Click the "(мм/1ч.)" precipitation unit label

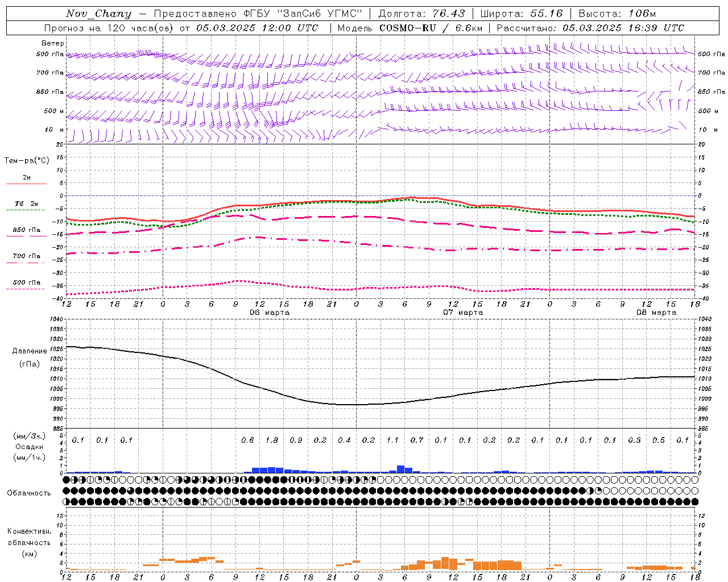click(x=30, y=458)
